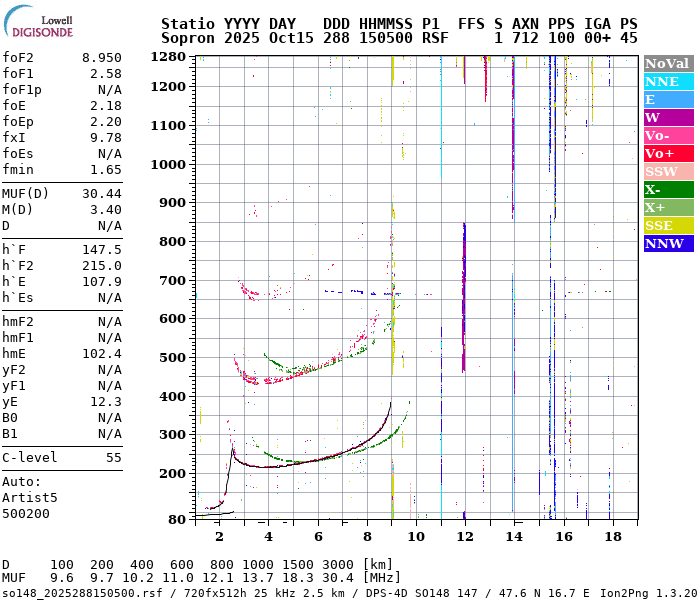Click the C-level value 55
700x600 pixels.
(x=113, y=457)
